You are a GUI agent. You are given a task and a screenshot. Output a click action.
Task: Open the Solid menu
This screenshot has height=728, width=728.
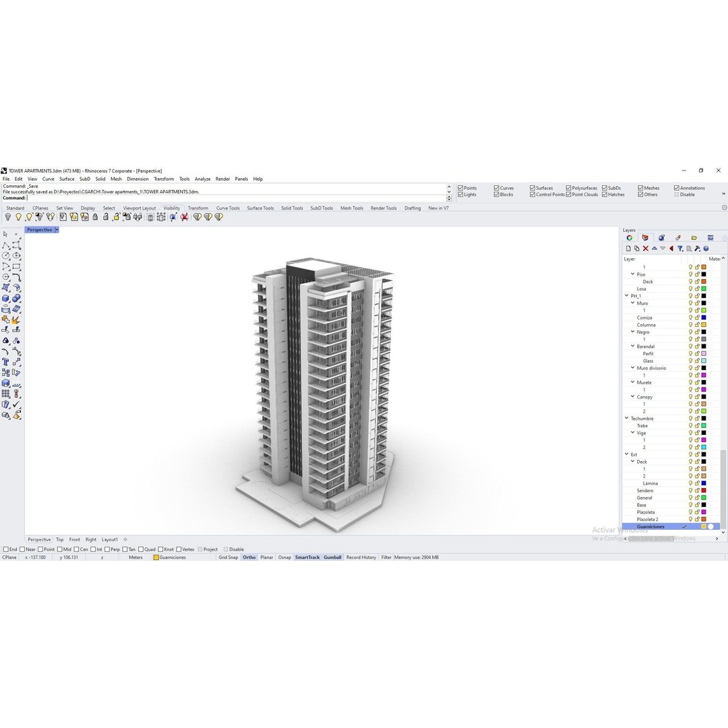point(100,179)
